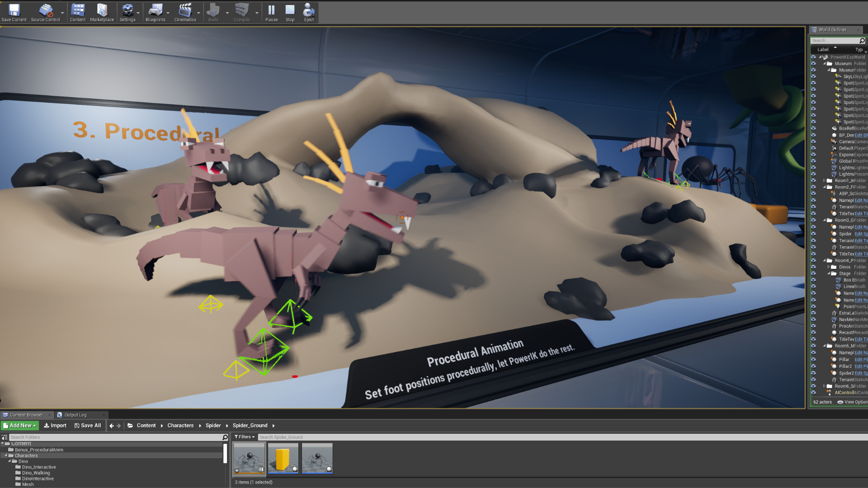The image size is (868, 488).
Task: Click the Save Current toolbar icon
Action: 14,12
